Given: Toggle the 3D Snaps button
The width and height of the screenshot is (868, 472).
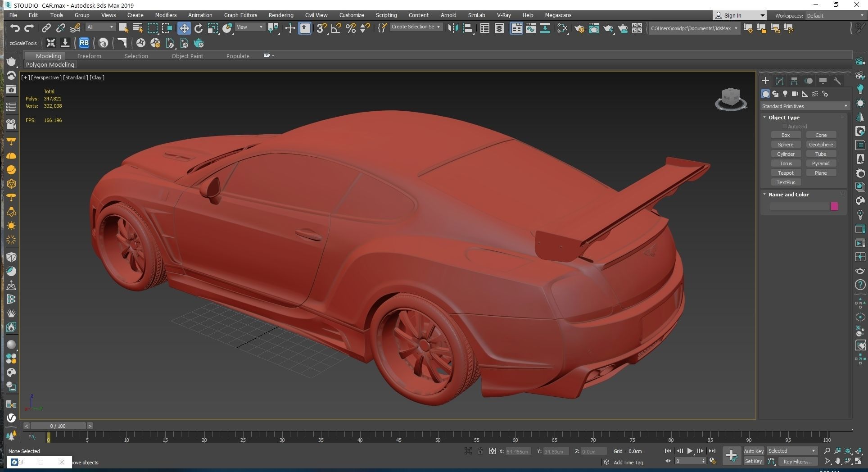Looking at the screenshot, I should pyautogui.click(x=321, y=28).
